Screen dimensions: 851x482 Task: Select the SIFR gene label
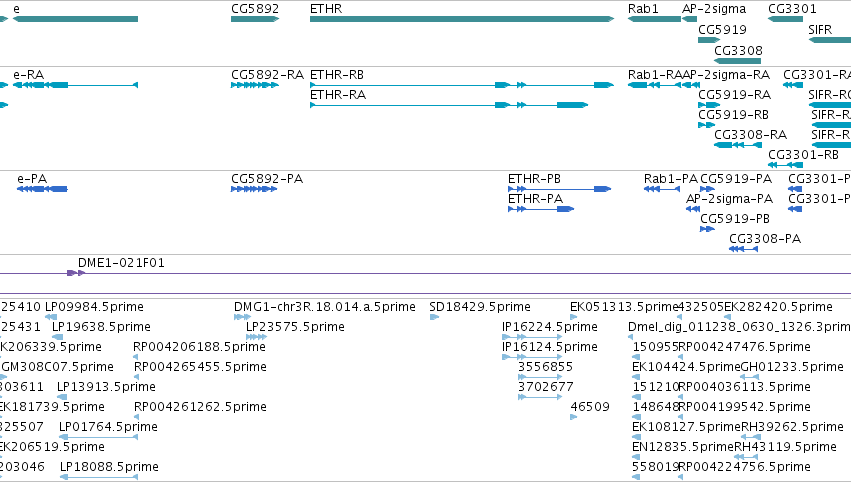820,30
